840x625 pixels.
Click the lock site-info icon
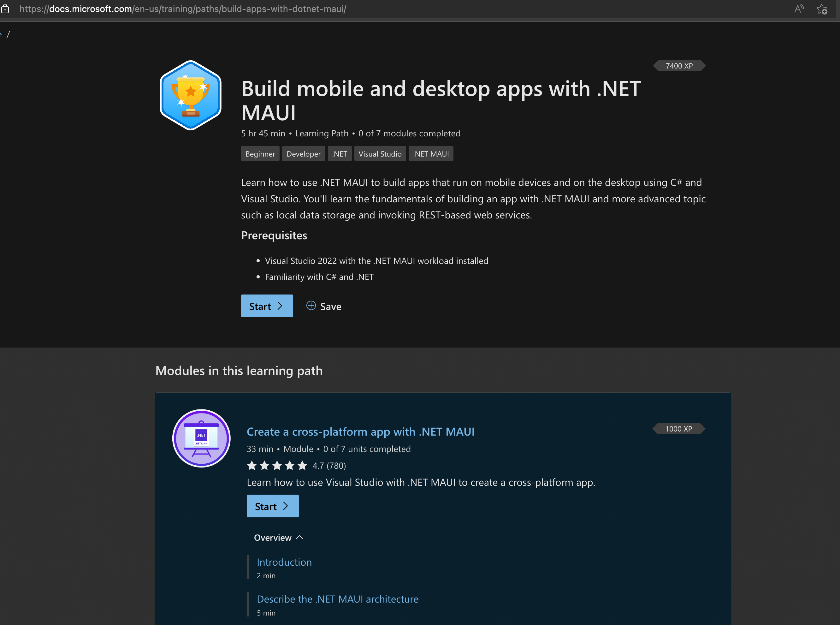click(5, 9)
